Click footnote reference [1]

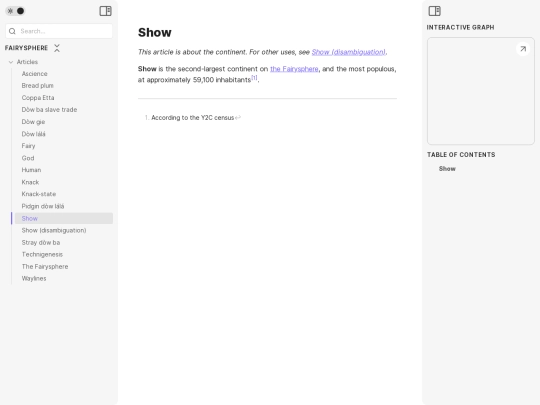point(254,77)
